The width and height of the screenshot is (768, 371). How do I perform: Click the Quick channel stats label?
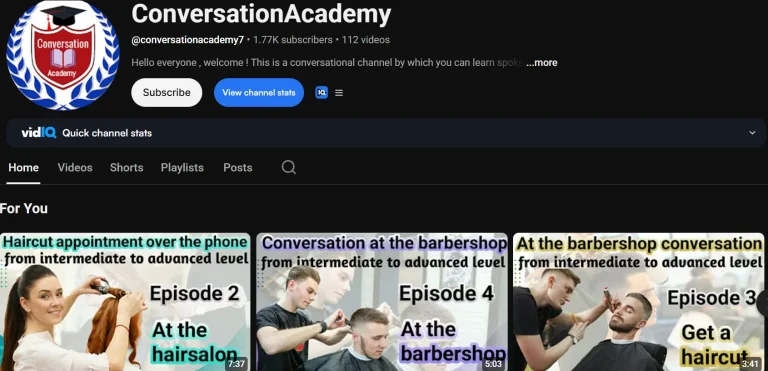pos(107,133)
